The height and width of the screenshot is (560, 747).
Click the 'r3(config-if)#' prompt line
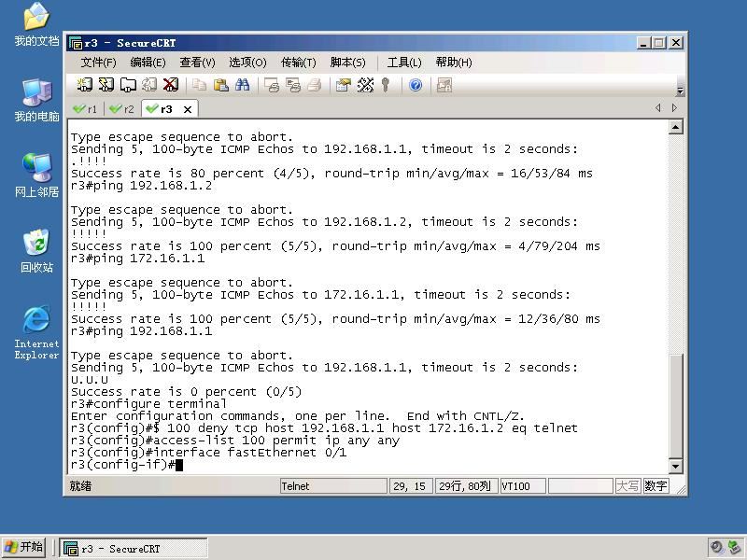point(127,465)
